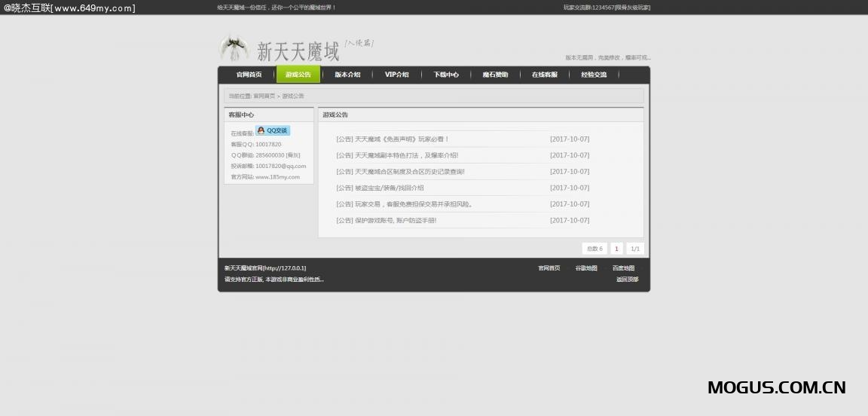The image size is (868, 416).
Task: Click page number 1 in pagination
Action: pos(616,249)
